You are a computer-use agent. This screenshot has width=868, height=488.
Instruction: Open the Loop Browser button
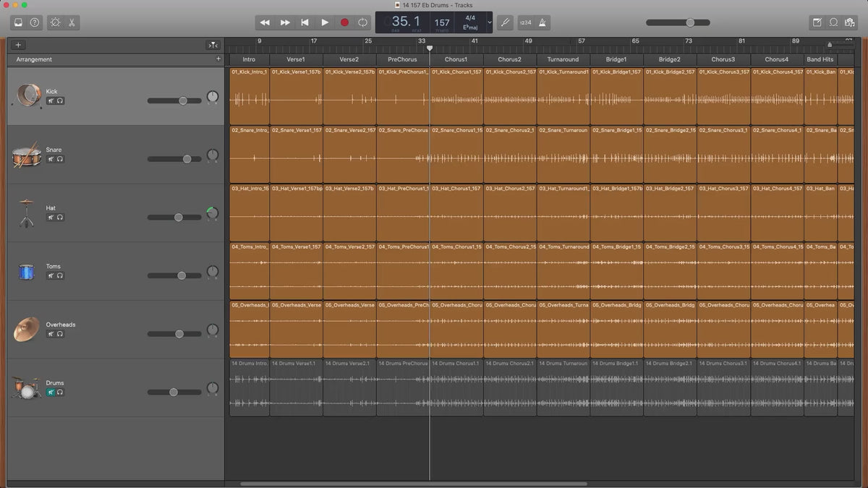(x=833, y=22)
